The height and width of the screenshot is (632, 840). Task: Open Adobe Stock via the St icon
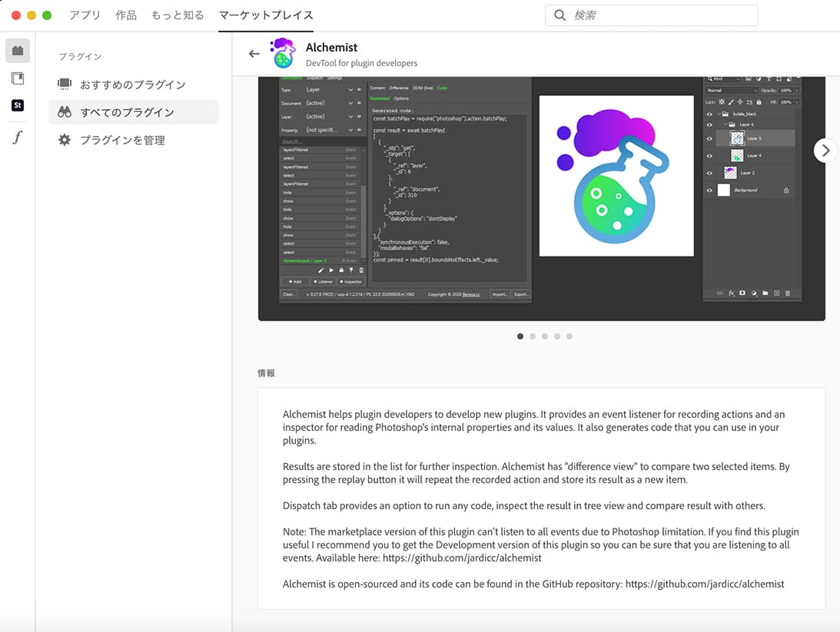[17, 106]
